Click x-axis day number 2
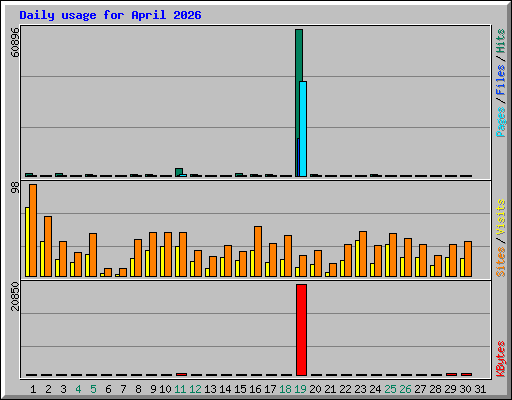 [x=48, y=389]
